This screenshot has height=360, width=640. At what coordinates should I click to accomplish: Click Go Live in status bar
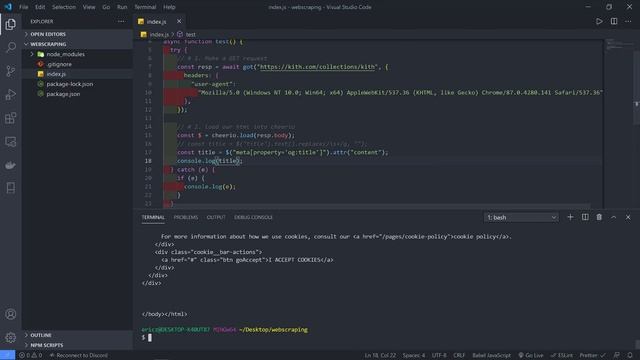531,355
